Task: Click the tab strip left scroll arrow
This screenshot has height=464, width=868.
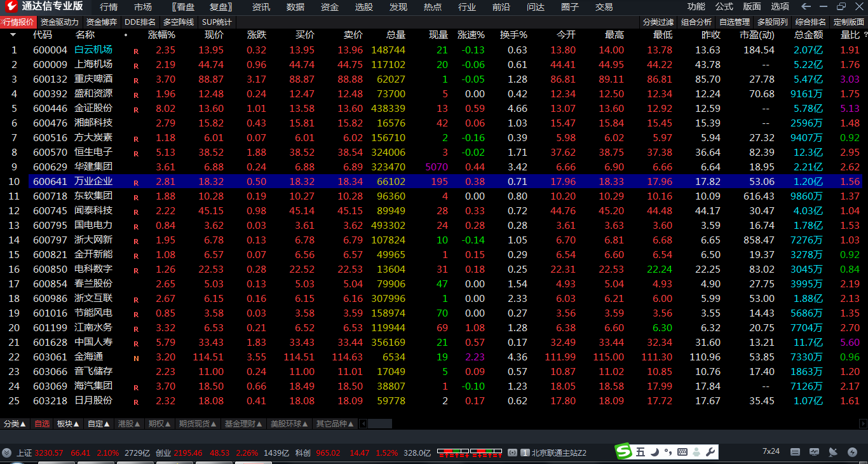Action: (x=363, y=423)
